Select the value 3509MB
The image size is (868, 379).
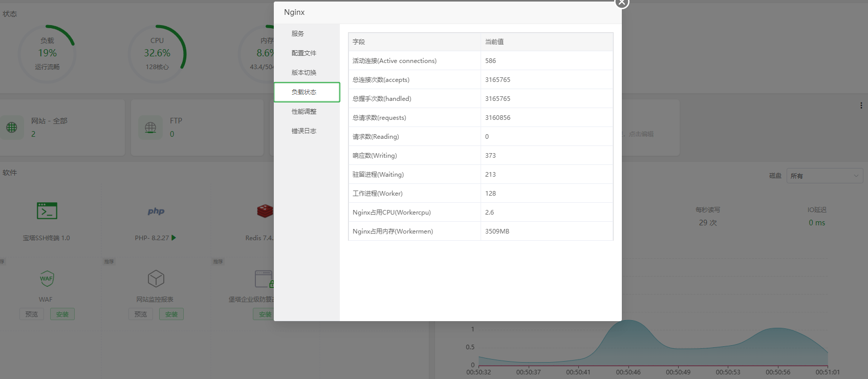point(497,231)
